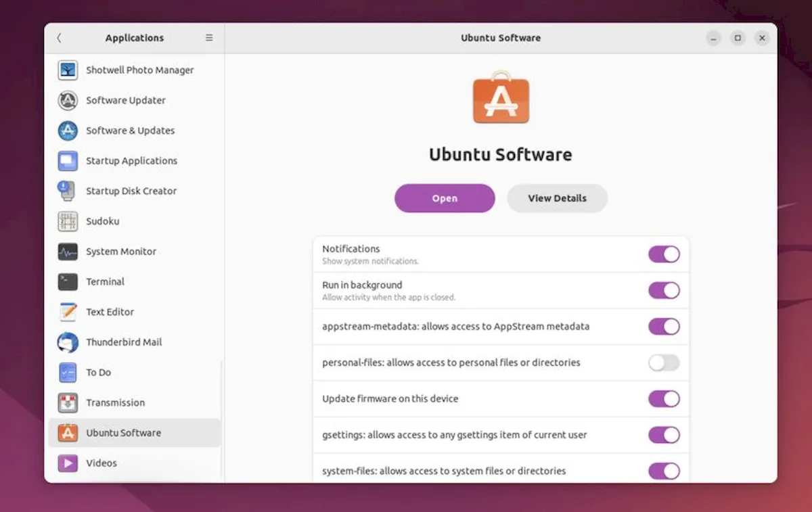Click the Shotwell Photo Manager icon

[68, 70]
